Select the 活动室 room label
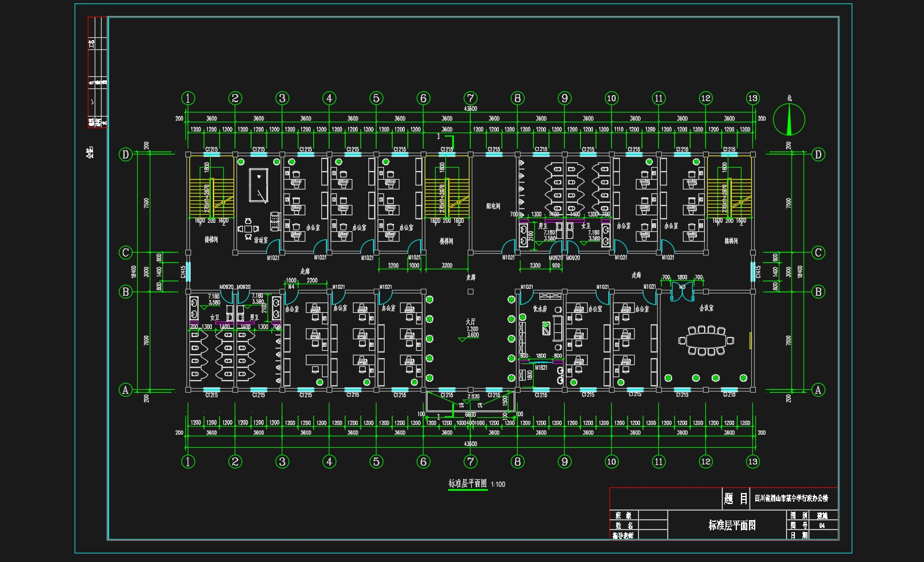This screenshot has width=924, height=562. tap(261, 241)
